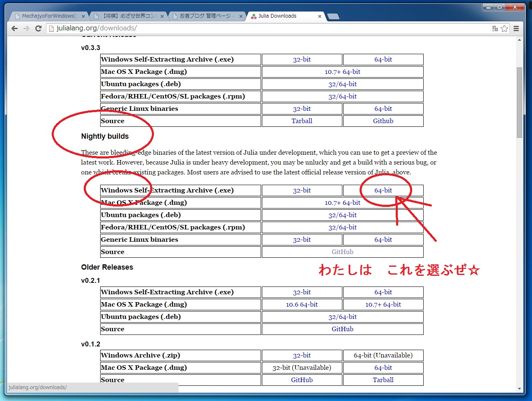Click the "Nightly builds" heading

pyautogui.click(x=105, y=136)
